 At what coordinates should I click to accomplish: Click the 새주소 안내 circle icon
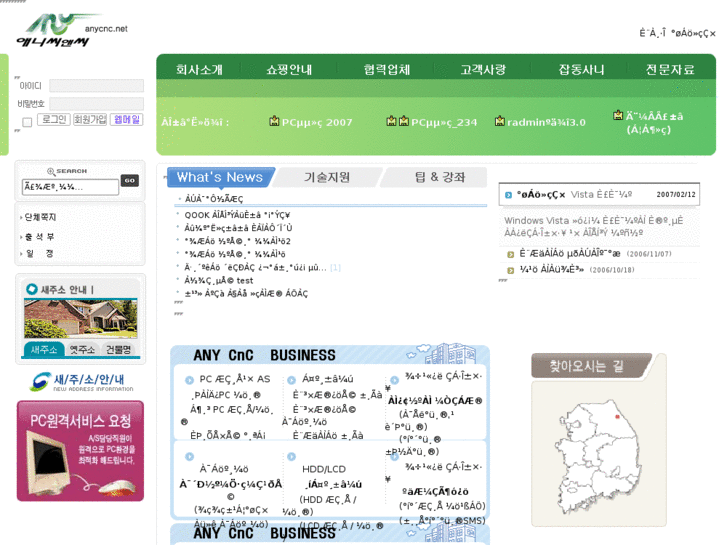pos(32,289)
